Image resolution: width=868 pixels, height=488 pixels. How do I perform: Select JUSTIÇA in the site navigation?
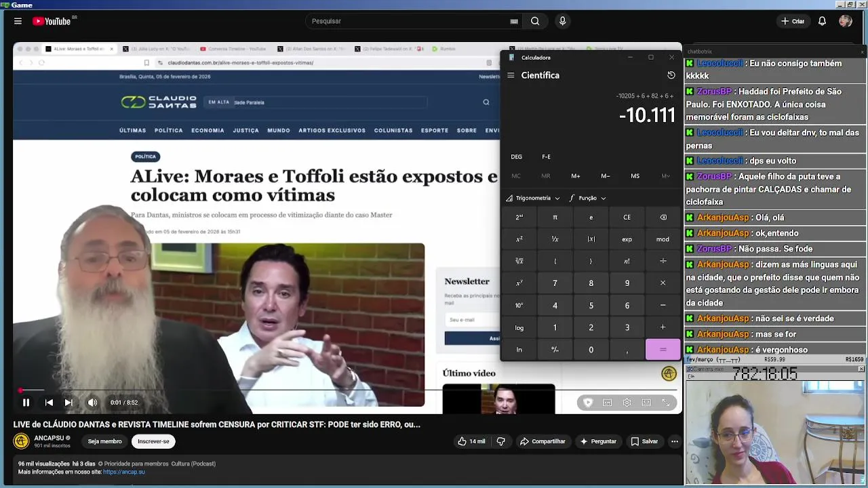[245, 130]
